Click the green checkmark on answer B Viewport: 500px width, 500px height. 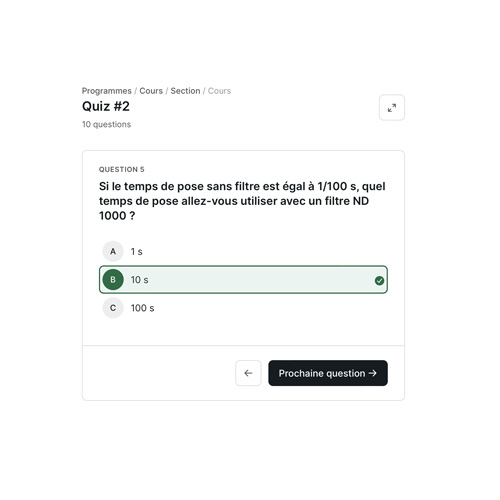tap(379, 281)
